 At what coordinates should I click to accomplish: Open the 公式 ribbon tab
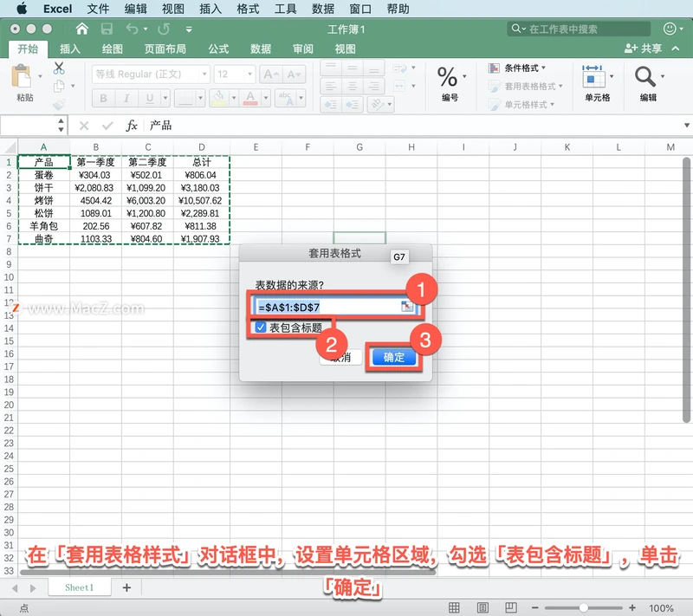(218, 49)
